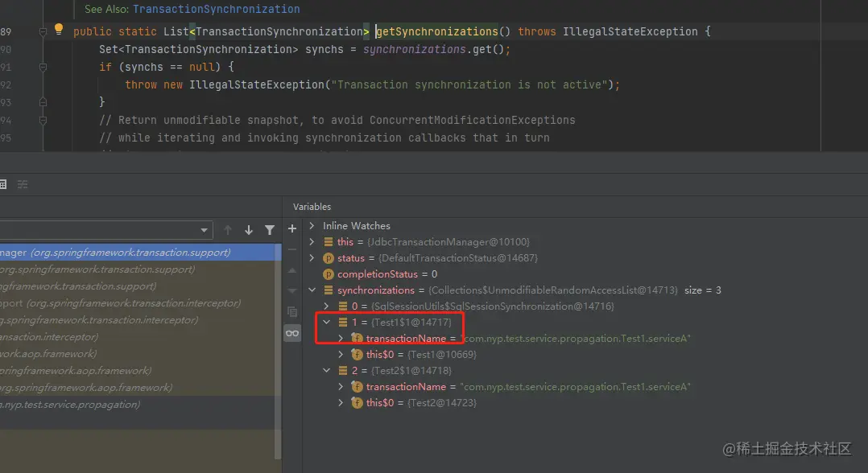
Task: Click the yellow lightbulb intention icon
Action: (59, 29)
